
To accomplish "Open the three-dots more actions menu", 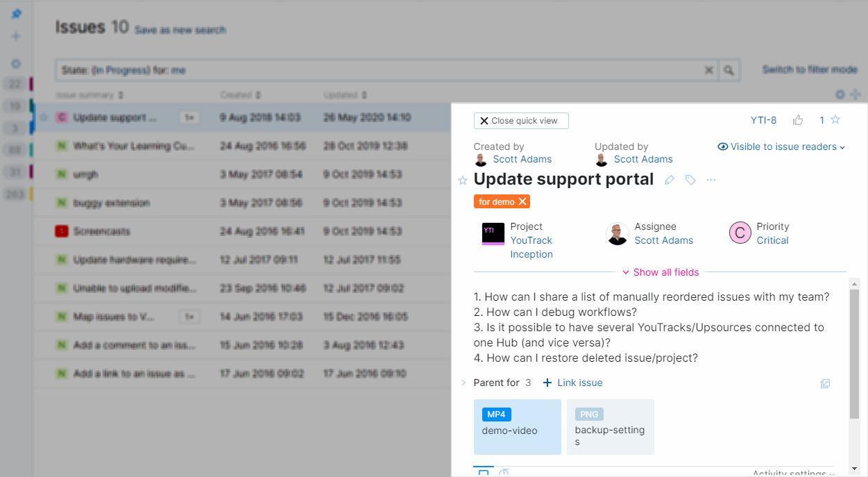I will tap(711, 180).
